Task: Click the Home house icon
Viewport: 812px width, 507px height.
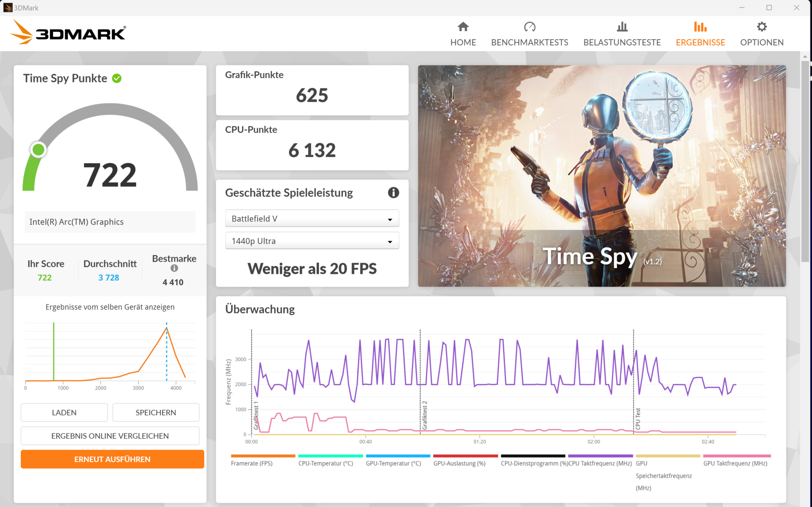Action: [x=463, y=27]
